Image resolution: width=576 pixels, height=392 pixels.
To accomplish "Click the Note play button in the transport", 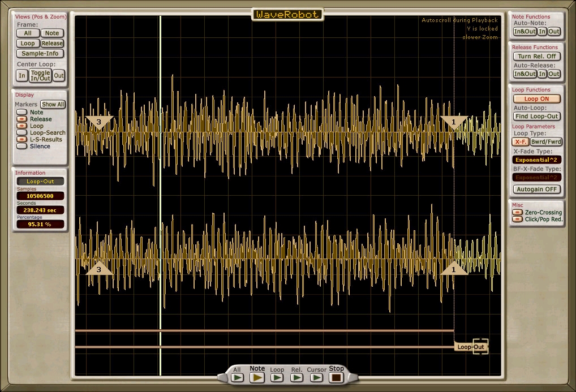I will tap(257, 377).
